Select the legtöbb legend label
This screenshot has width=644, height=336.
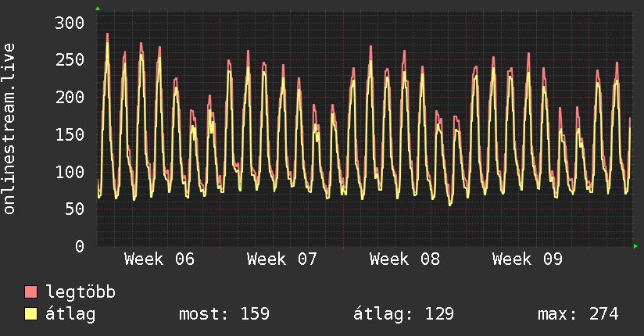[80, 292]
